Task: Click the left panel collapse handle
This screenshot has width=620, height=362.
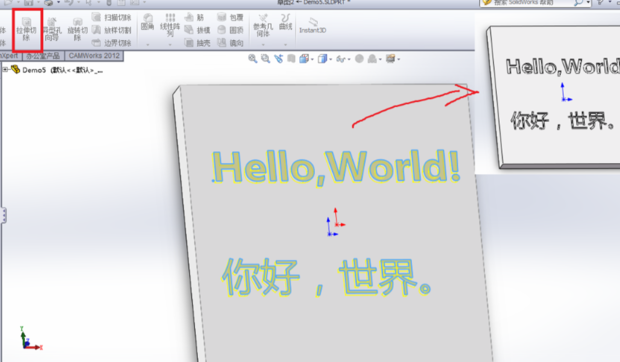Action: [x=4, y=216]
